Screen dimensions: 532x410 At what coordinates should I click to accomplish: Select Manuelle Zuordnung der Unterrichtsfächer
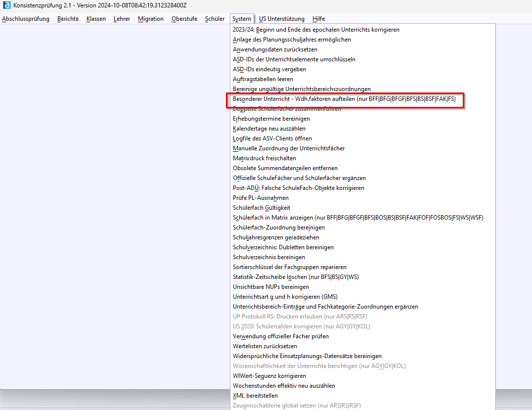pos(363,148)
